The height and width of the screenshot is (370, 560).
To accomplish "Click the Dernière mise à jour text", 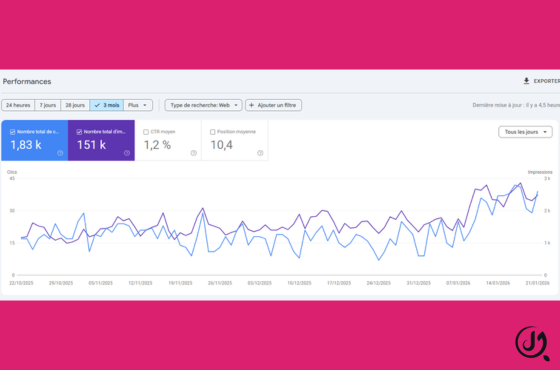I will (x=516, y=105).
